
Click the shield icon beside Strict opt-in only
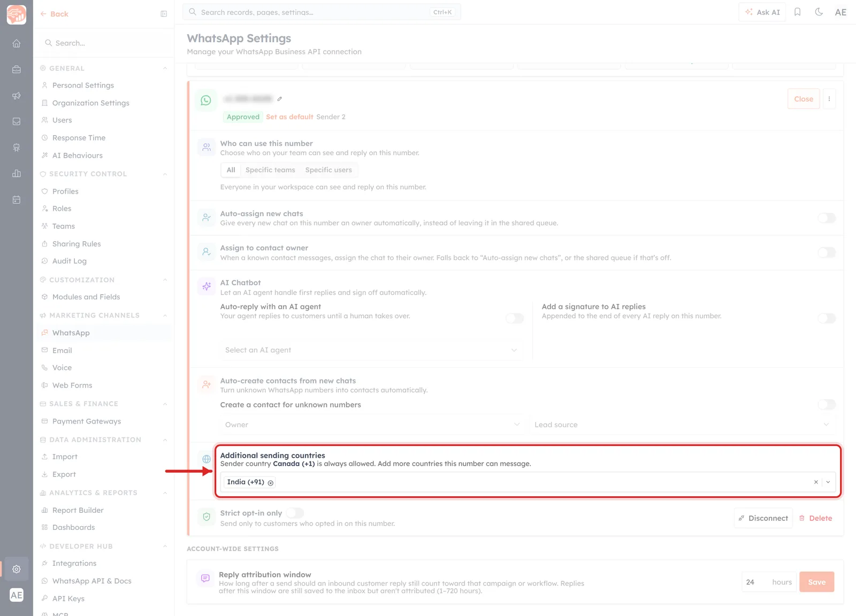click(x=207, y=517)
